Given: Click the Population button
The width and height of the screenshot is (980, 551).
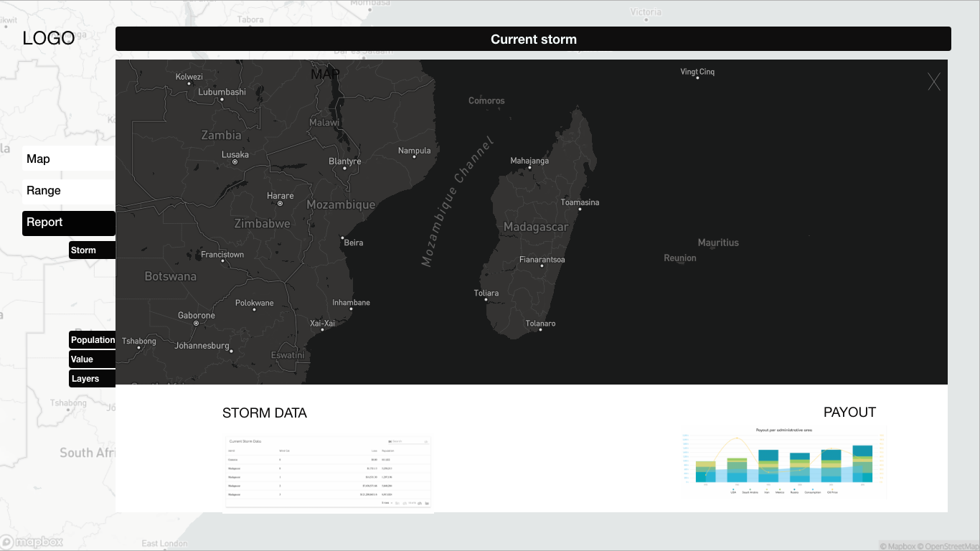Looking at the screenshot, I should click(92, 340).
